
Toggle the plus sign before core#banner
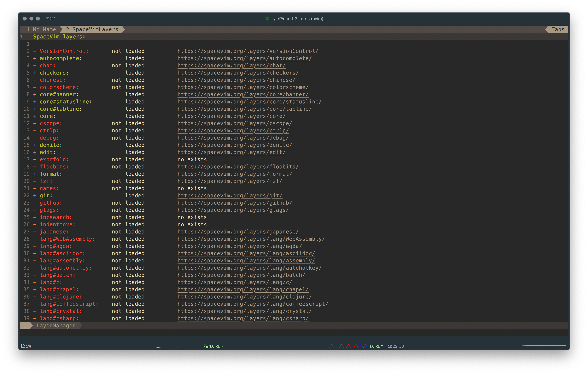click(x=35, y=94)
